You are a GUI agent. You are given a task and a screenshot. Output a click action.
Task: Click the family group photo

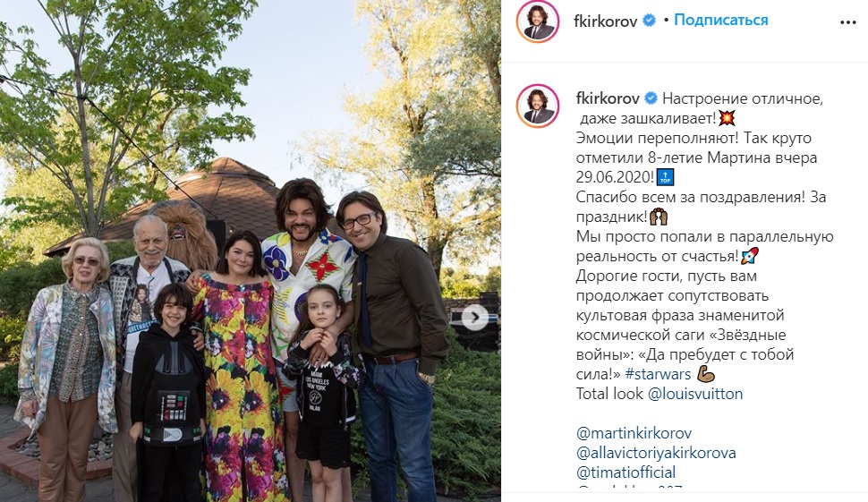[x=251, y=251]
